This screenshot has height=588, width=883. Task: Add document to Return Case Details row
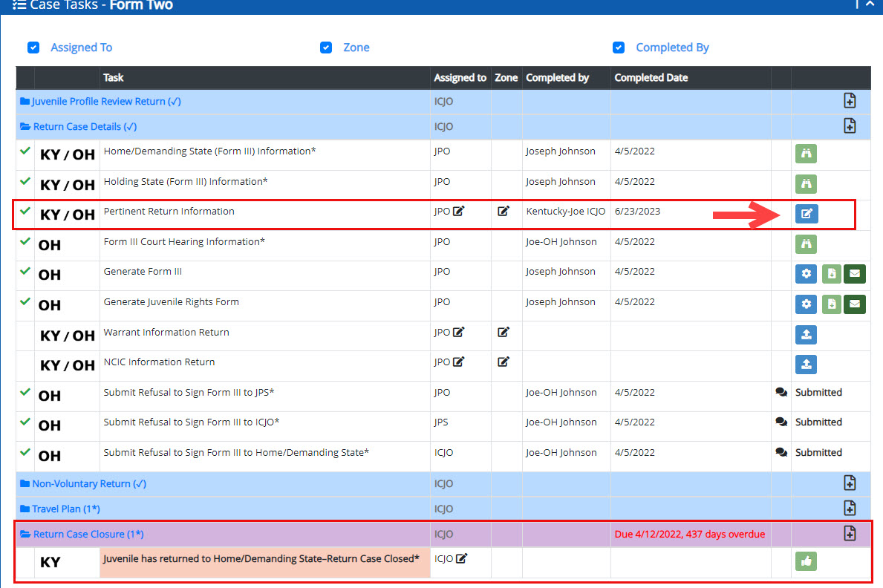850,125
